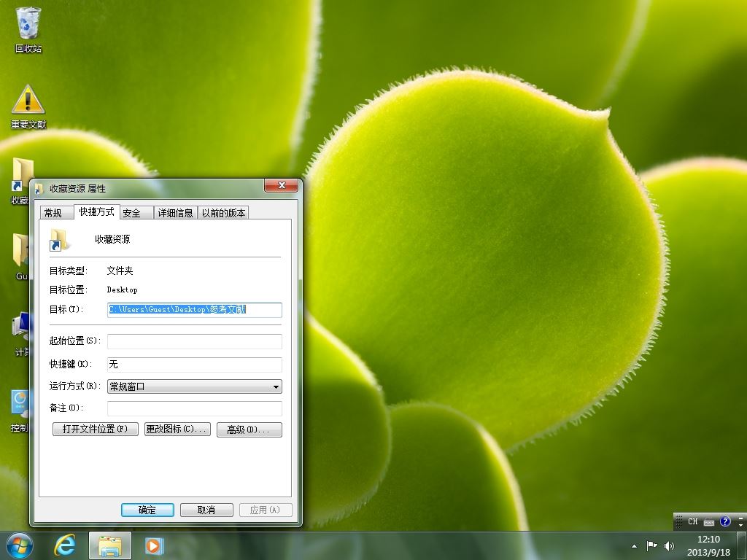Select the Control Panel (控制面板) desktop icon

20,411
